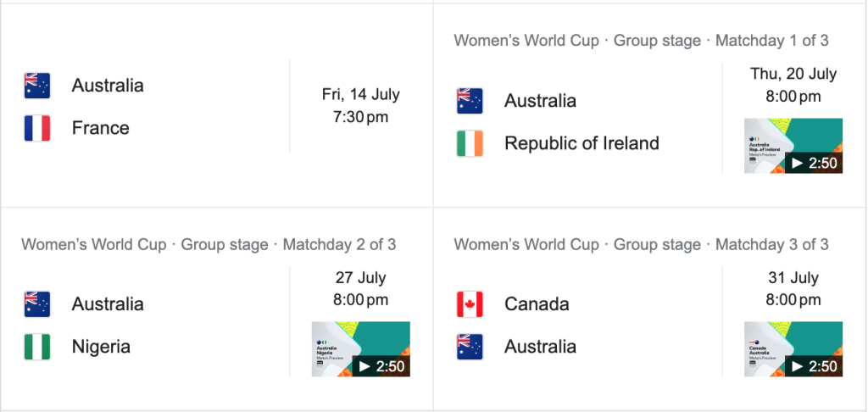Click the Nigeria flag icon
The width and height of the screenshot is (868, 412).
click(37, 347)
